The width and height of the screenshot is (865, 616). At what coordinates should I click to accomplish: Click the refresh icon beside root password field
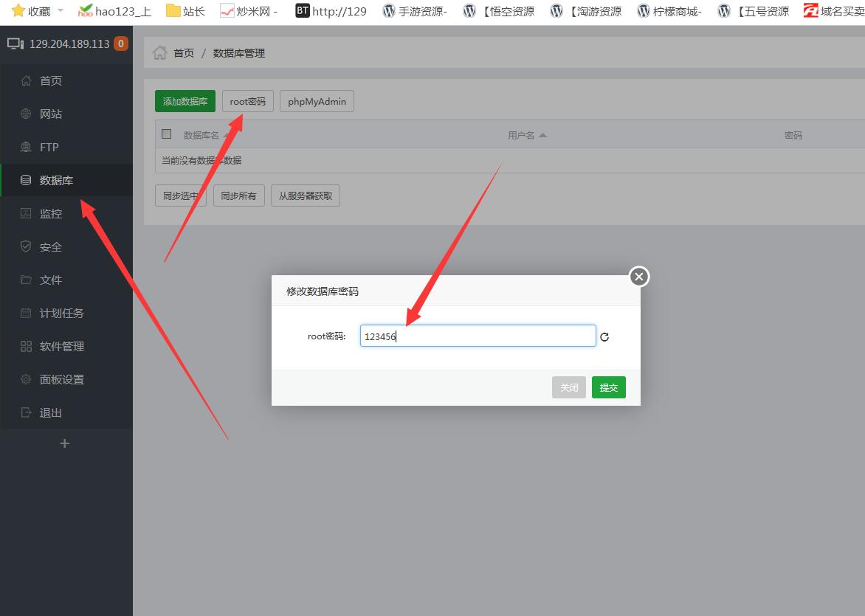[x=604, y=337]
